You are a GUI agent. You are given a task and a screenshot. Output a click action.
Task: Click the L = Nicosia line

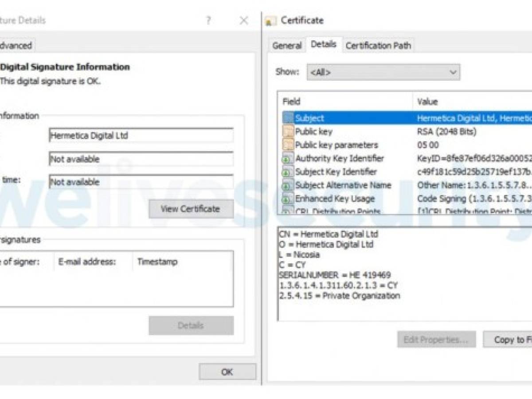click(299, 254)
